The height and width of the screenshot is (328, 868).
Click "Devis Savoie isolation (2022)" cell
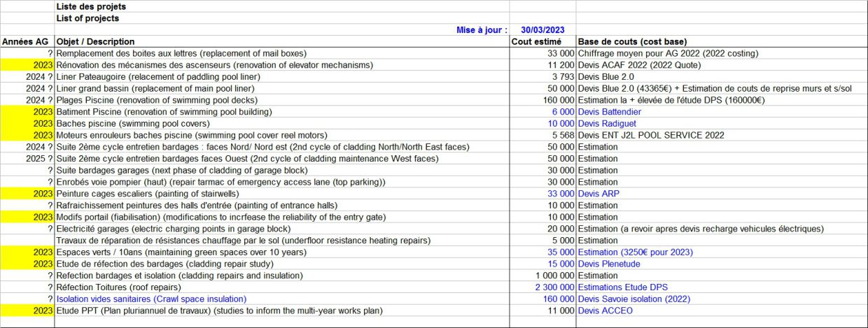633,299
